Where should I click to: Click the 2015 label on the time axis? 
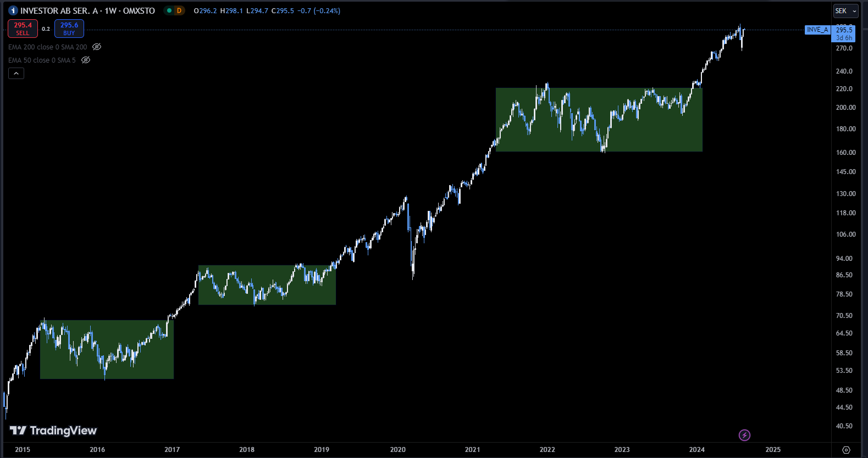[23, 450]
